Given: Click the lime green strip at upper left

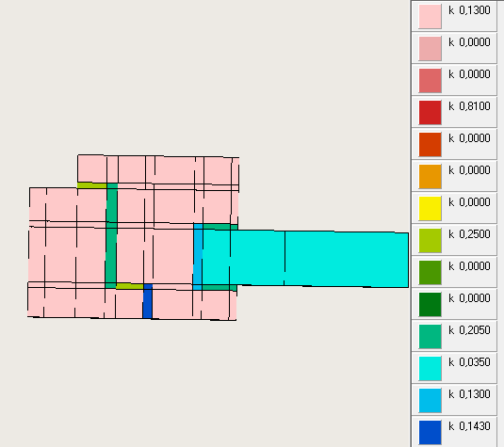Looking at the screenshot, I should 92,185.
